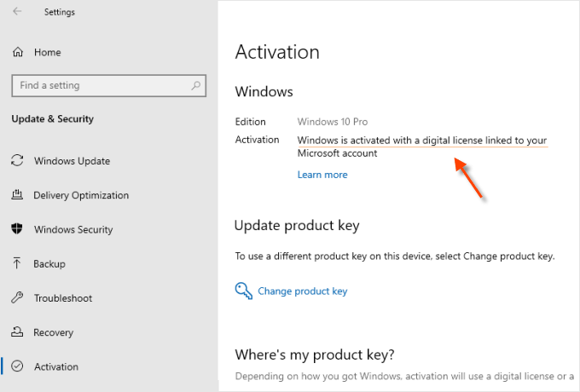The height and width of the screenshot is (392, 580).
Task: Go to the Windows Security section
Action: pos(73,230)
